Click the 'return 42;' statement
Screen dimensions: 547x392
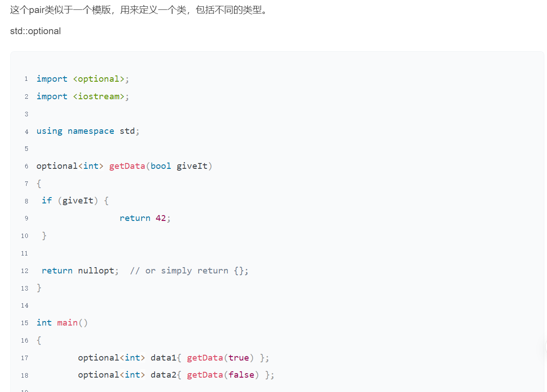[145, 218]
